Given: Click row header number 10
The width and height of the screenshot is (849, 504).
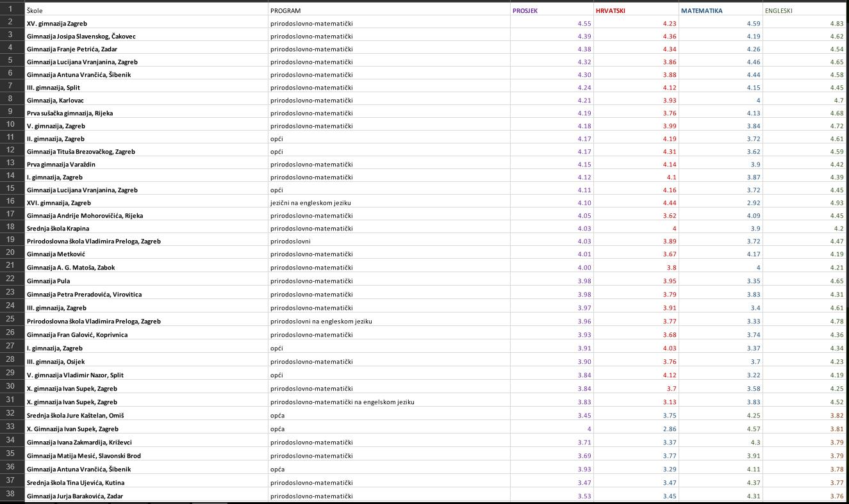Looking at the screenshot, I should [x=11, y=125].
